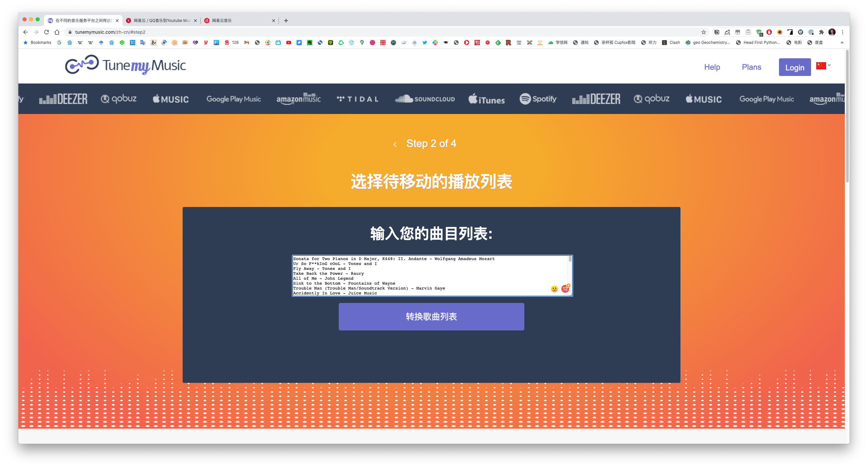Bookmark this page with the star icon
Image resolution: width=868 pixels, height=468 pixels.
pyautogui.click(x=703, y=32)
